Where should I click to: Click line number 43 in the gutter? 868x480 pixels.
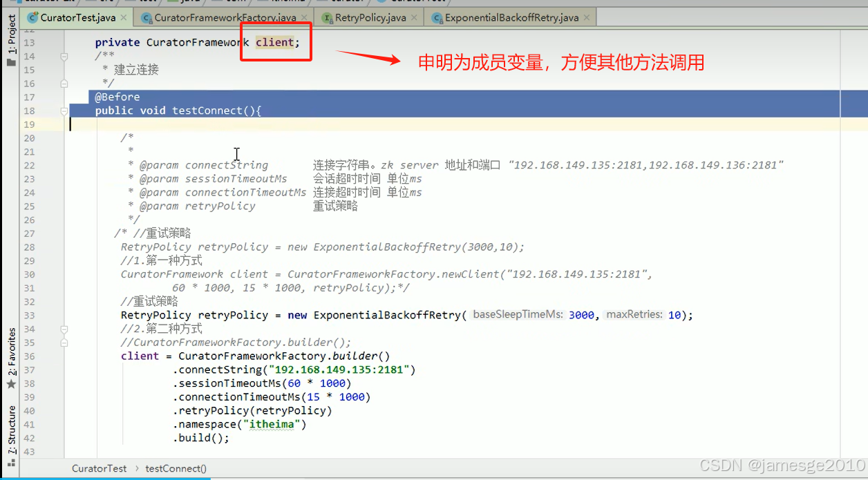pos(28,452)
